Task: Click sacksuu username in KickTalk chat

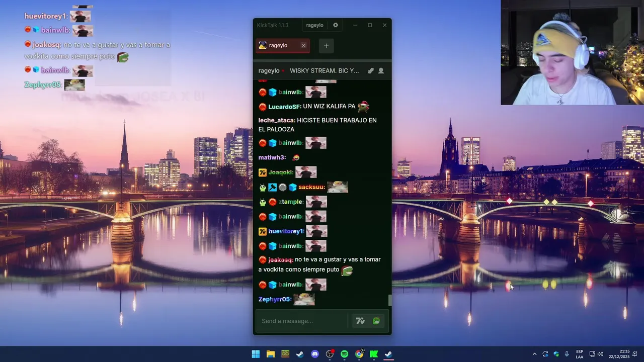Action: [x=311, y=187]
